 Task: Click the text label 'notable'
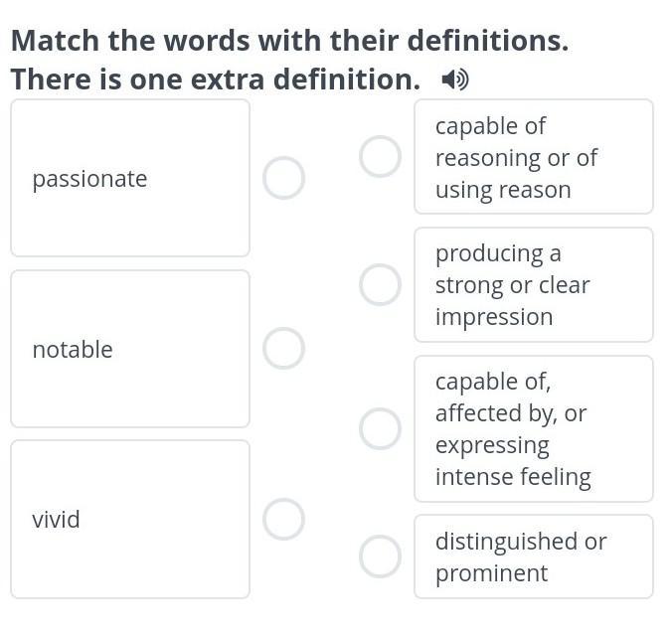click(x=73, y=350)
